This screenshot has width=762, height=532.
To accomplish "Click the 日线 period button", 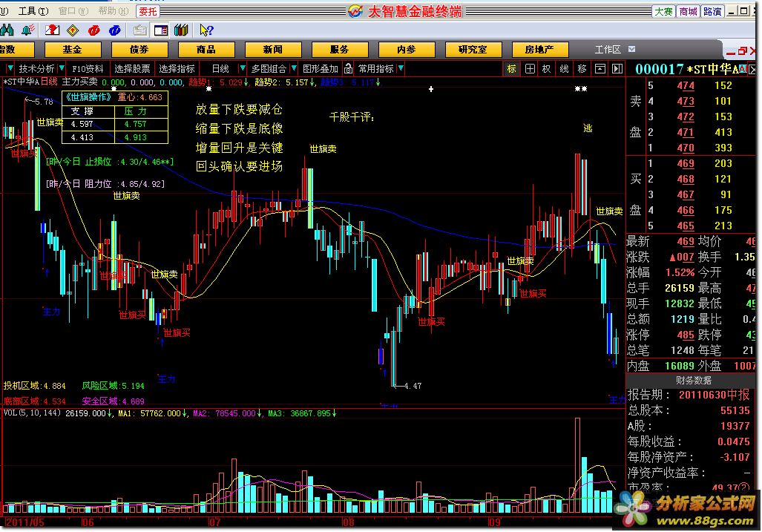I will coord(220,68).
